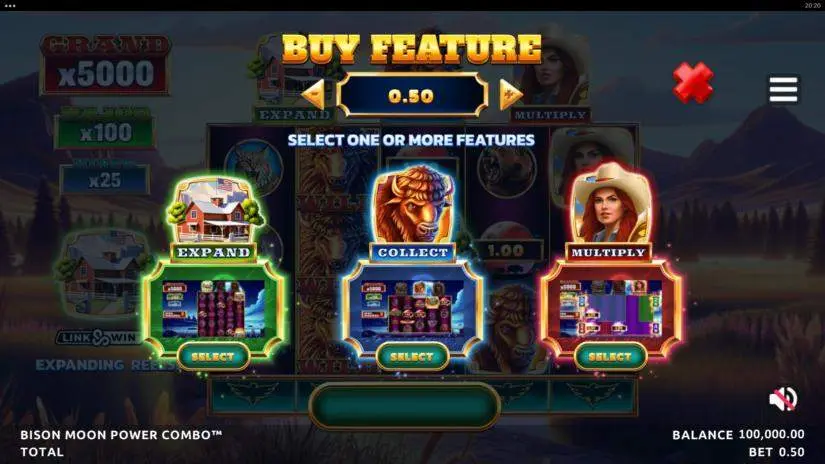Select the Expand feature
This screenshot has height=464, width=825.
213,357
